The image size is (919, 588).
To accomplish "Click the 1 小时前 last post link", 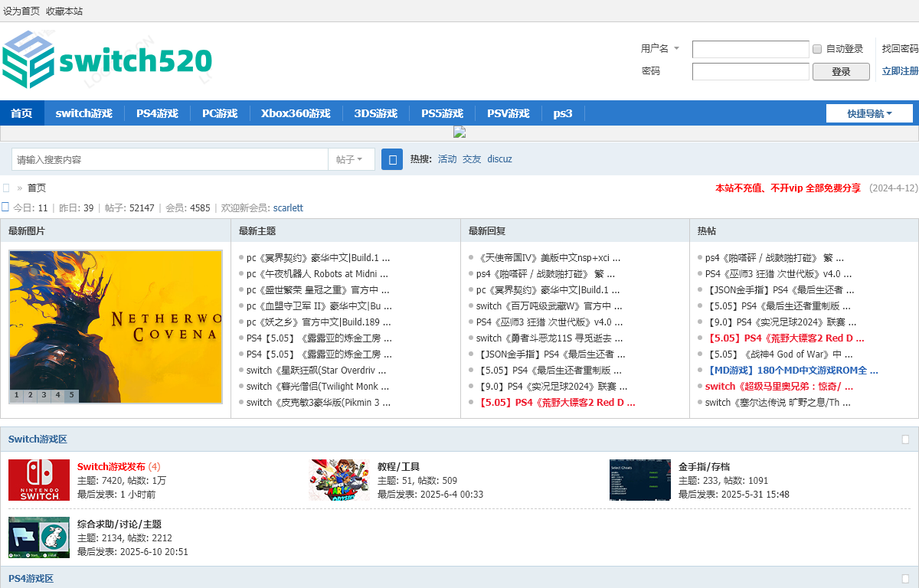I will 138,495.
